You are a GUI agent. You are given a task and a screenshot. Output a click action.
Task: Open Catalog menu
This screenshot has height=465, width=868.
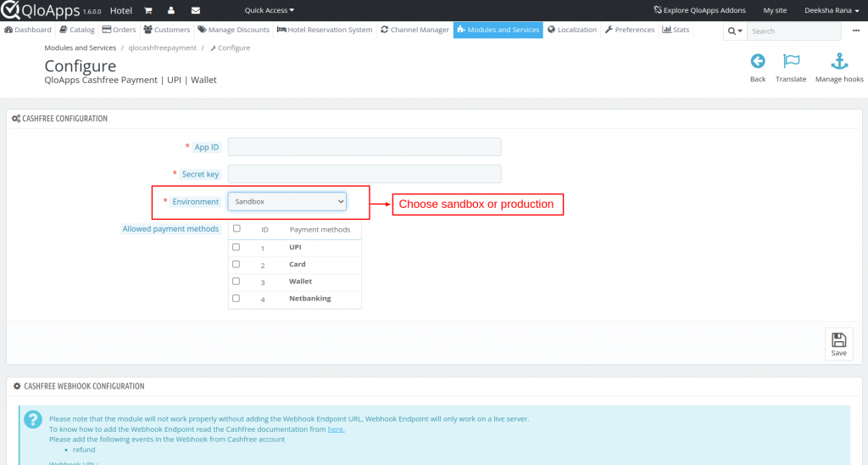tap(77, 30)
